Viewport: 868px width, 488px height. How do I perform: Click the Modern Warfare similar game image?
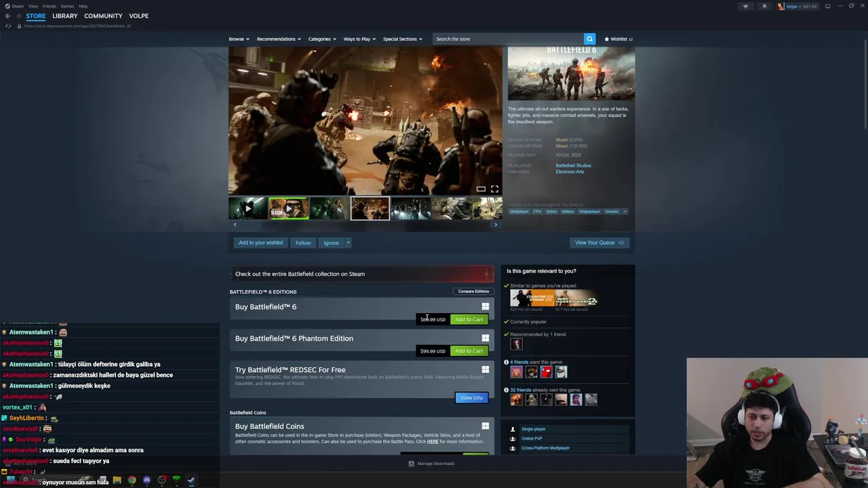coord(576,299)
